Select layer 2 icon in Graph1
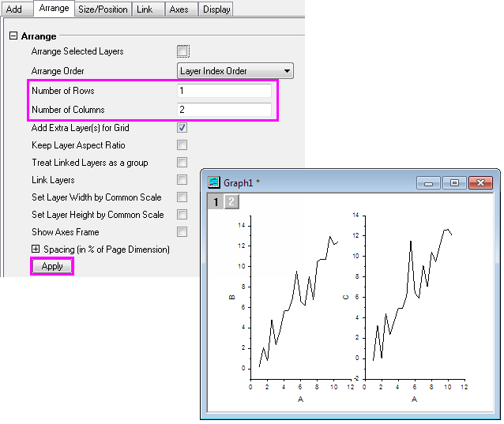The width and height of the screenshot is (504, 424). (x=231, y=202)
